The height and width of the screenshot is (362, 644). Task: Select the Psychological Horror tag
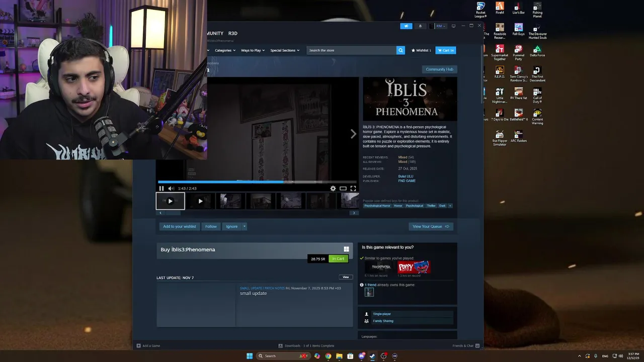[x=377, y=206]
